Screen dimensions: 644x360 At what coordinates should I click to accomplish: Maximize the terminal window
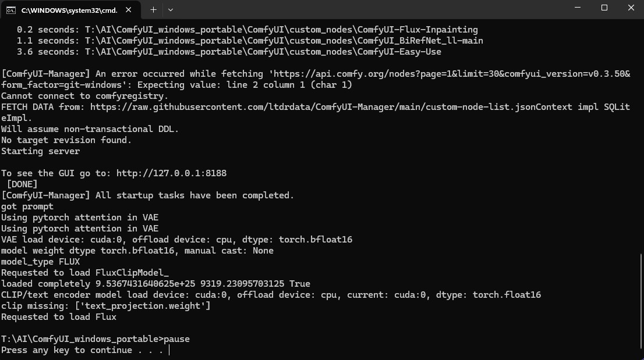(604, 8)
